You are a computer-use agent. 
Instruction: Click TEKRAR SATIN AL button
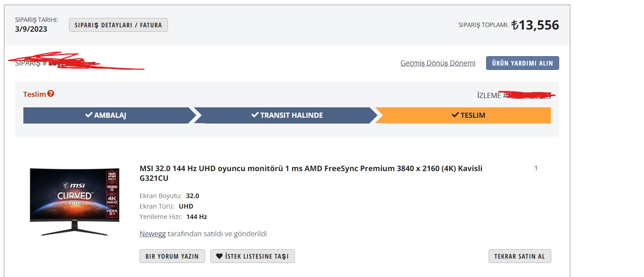[x=520, y=256]
